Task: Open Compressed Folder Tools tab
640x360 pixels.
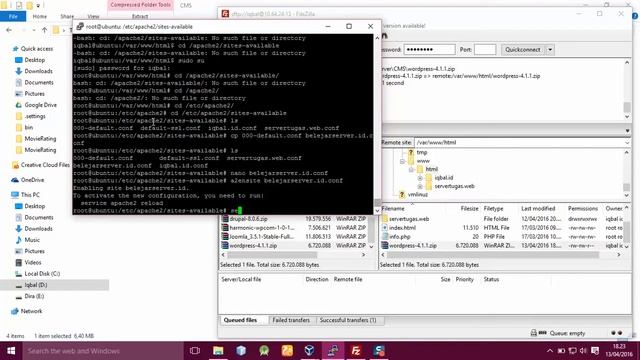Action: tap(140, 5)
